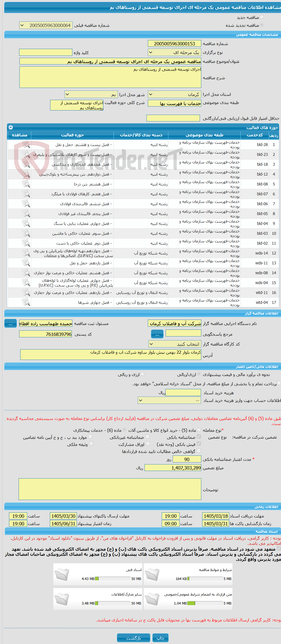Viewport: 281px width, 644px height.
Task: Expand the استان محل اجرا dropdown
Action: [x=175, y=94]
